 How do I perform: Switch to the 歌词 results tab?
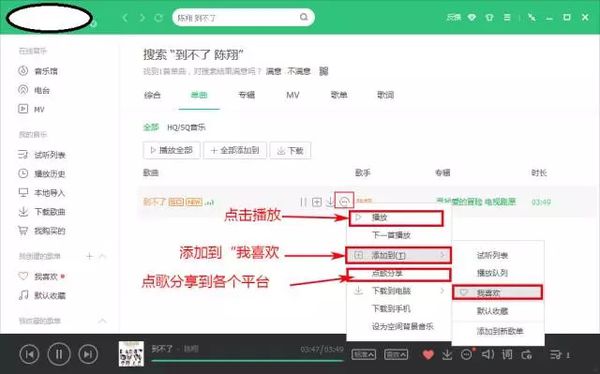tap(385, 95)
